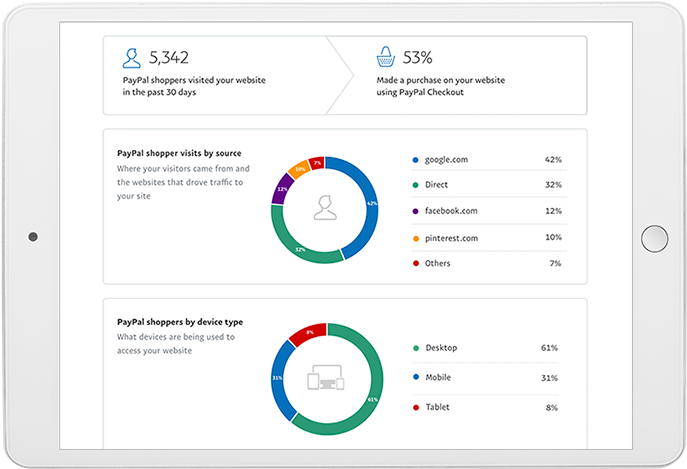Screen dimensions: 687x469
Task: Tap the tablet's round home button
Action: (x=654, y=238)
